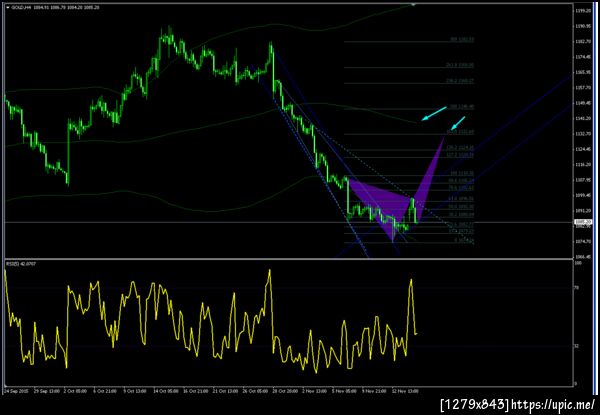Click the 12 Nov 13:00 time axis label
This screenshot has height=415, width=600.
(405, 391)
